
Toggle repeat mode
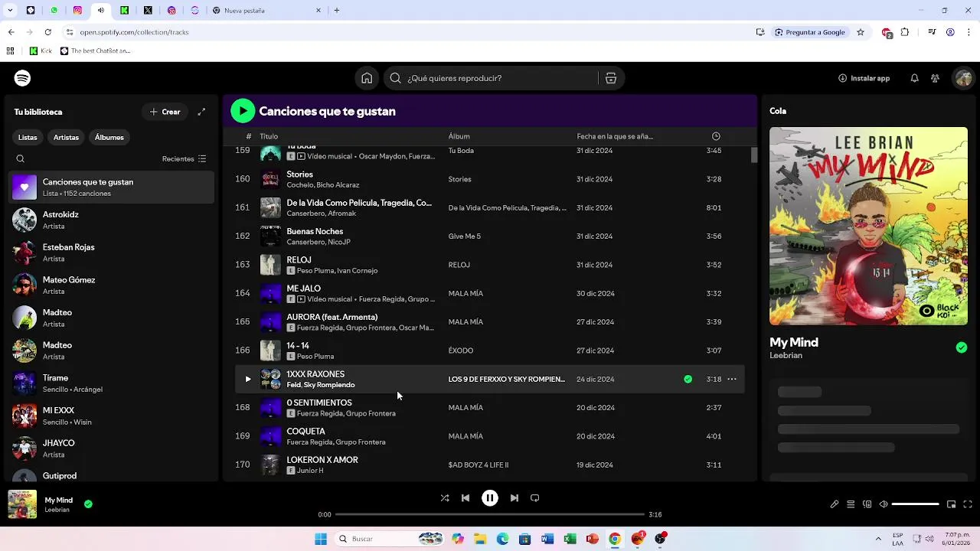point(535,498)
